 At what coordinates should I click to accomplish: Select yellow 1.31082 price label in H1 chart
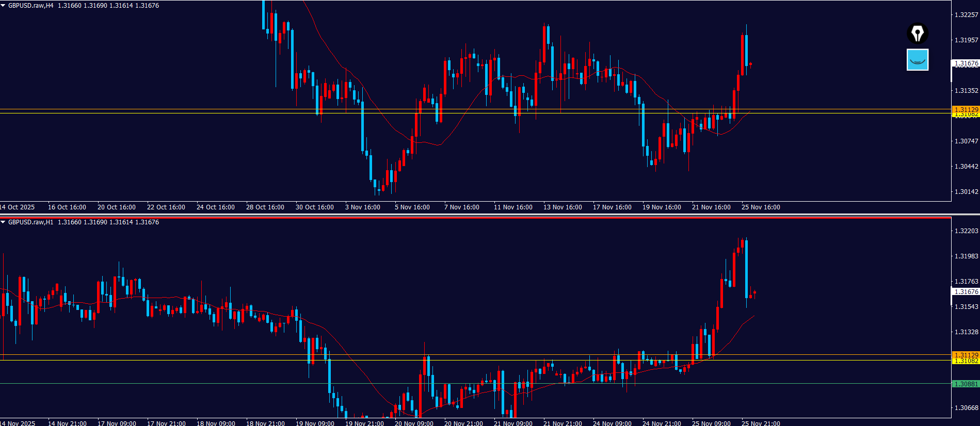[x=966, y=361]
